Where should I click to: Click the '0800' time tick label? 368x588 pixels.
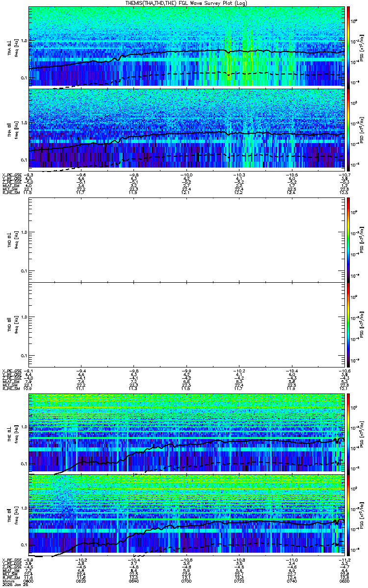[343, 580]
